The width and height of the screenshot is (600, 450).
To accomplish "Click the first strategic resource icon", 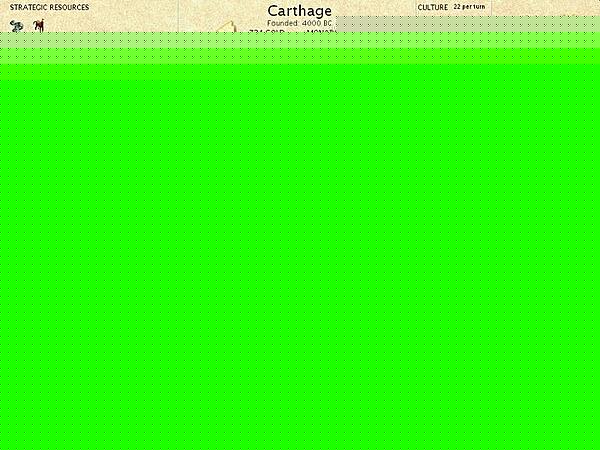I will (x=16, y=26).
